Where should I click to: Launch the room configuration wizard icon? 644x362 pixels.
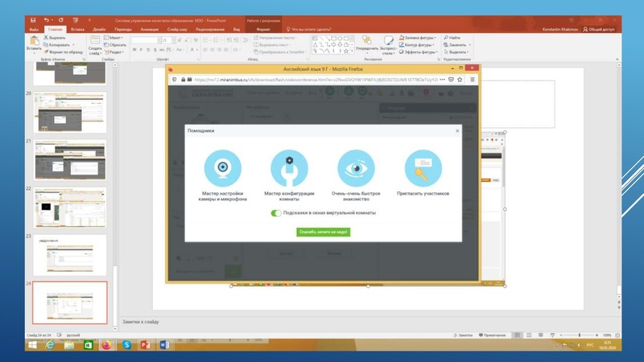point(289,169)
